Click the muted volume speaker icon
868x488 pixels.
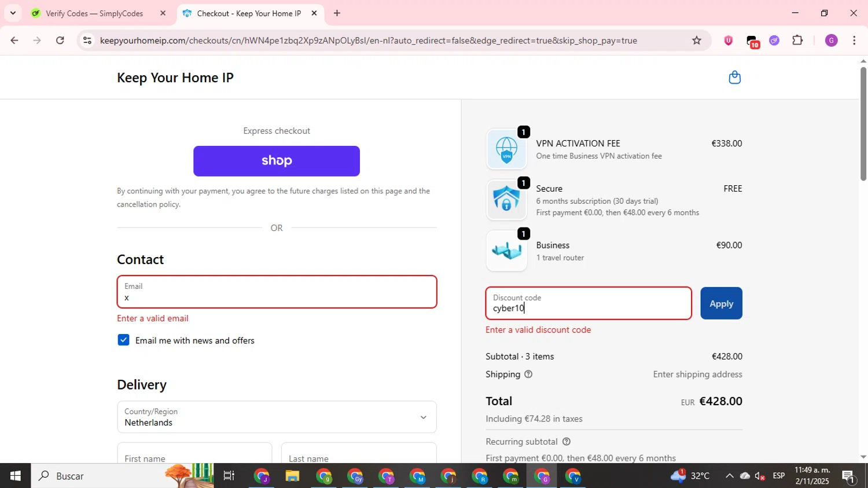pos(760,476)
